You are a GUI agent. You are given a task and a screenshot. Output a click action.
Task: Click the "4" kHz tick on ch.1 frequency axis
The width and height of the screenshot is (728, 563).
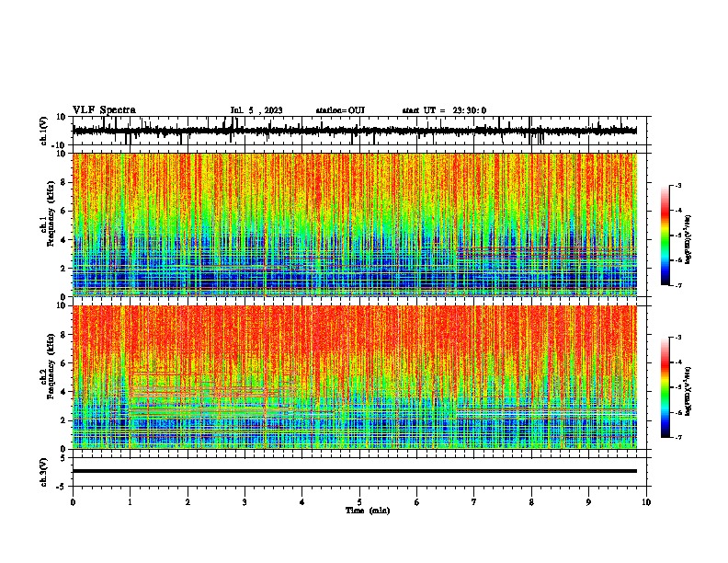click(x=63, y=240)
